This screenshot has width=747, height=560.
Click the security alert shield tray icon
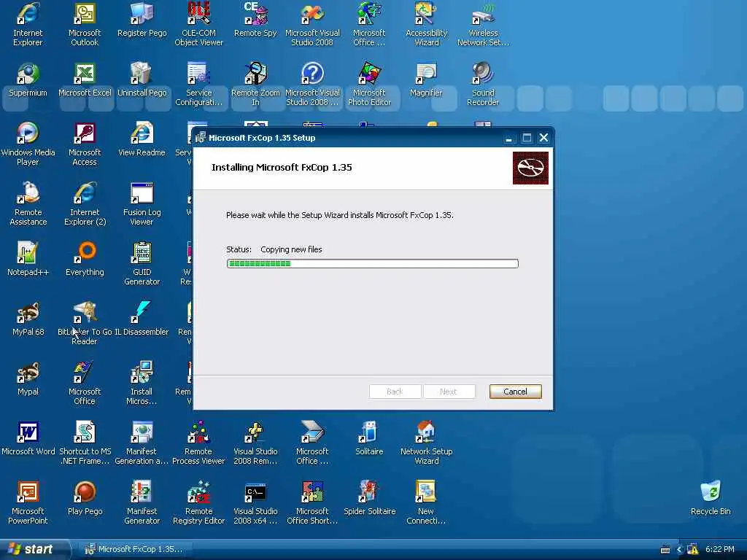tap(693, 550)
